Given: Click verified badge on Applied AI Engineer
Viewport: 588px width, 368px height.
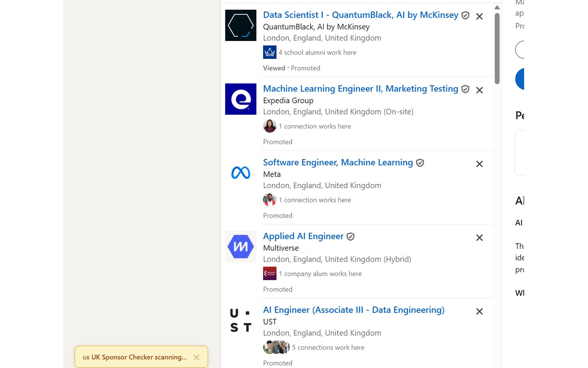Looking at the screenshot, I should [351, 236].
